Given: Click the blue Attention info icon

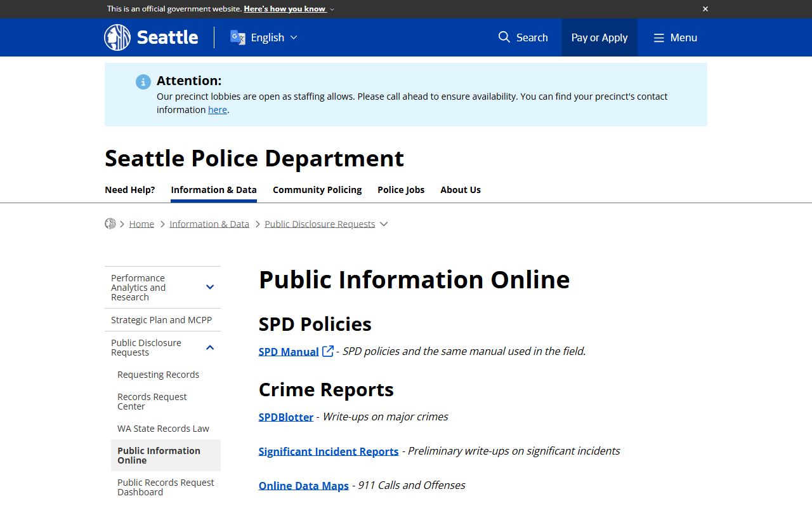Looking at the screenshot, I should pos(143,81).
